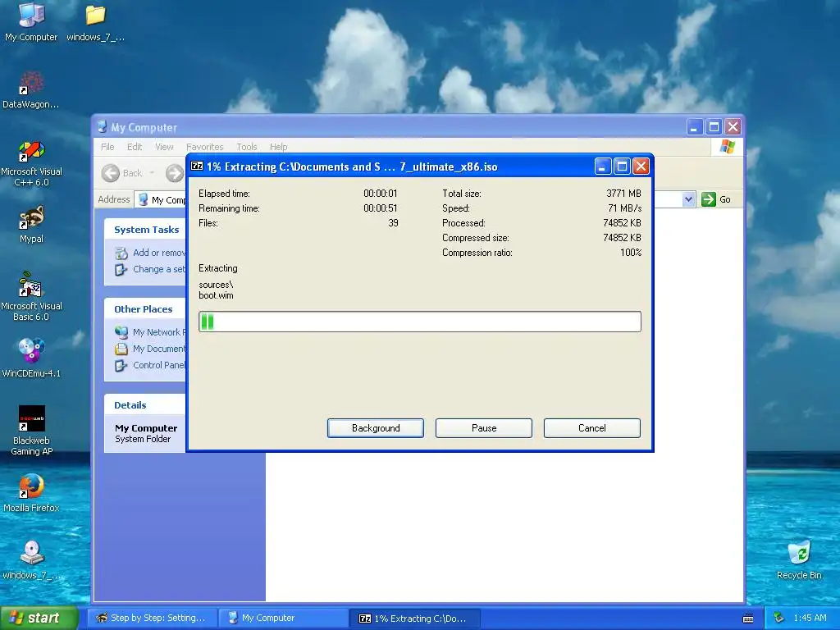
Task: Click the boot.wim file name text
Action: click(216, 295)
